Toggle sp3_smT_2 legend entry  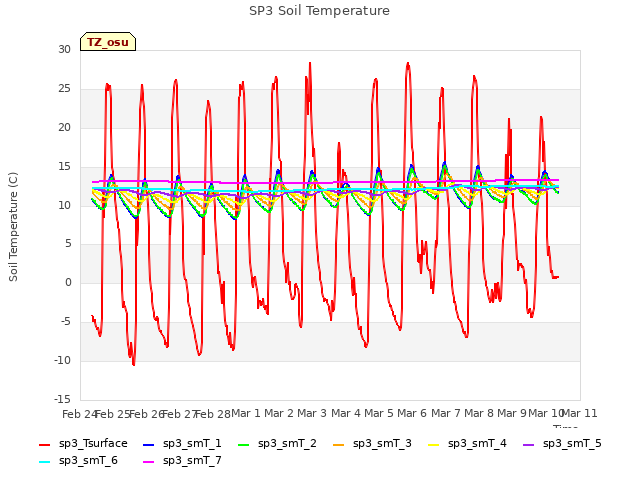coord(277,443)
